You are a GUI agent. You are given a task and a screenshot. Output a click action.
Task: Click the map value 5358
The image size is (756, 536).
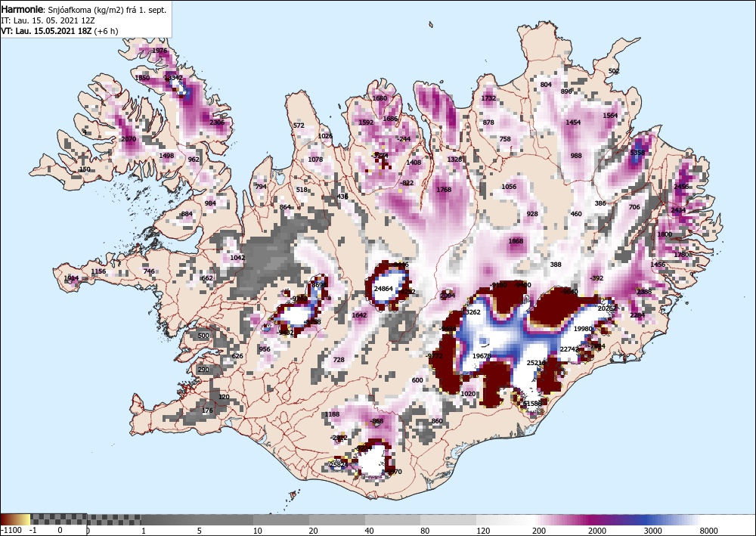(637, 153)
